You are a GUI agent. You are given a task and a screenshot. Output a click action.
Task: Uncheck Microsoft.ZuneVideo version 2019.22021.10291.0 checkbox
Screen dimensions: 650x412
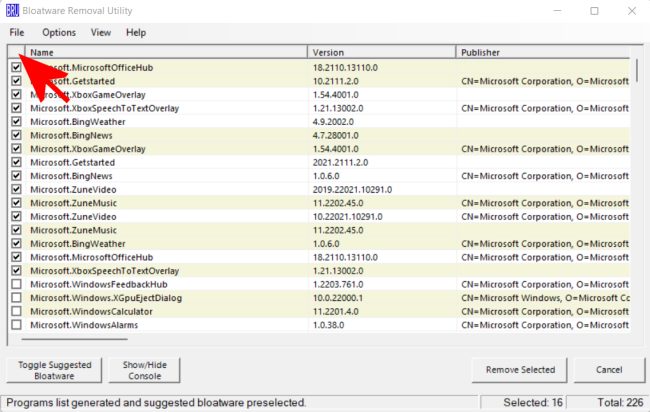16,189
